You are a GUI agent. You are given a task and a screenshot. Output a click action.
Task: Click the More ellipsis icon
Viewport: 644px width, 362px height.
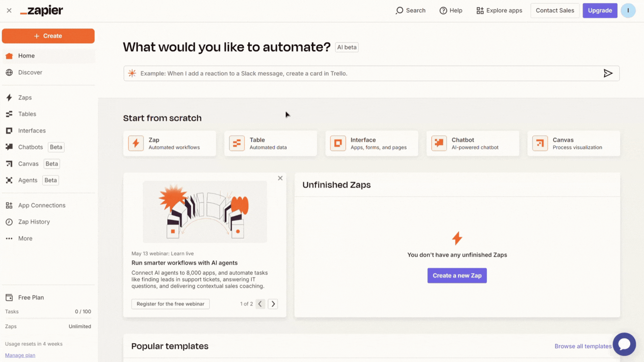coord(9,238)
